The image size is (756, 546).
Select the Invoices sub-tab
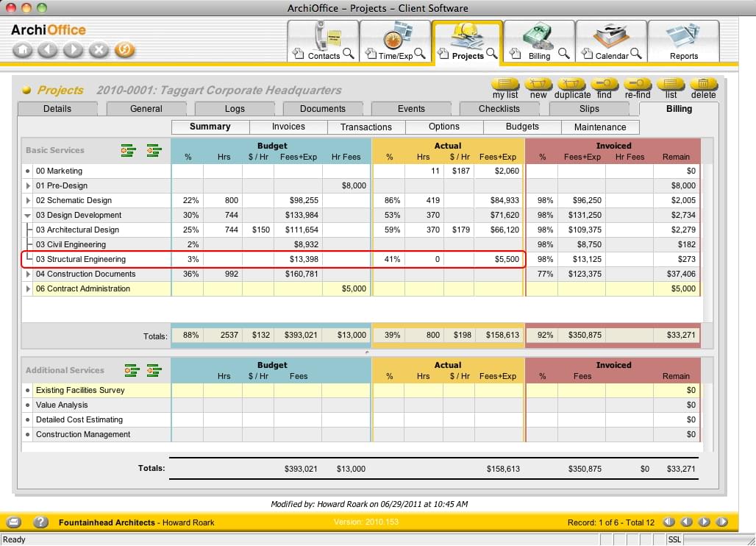pos(288,127)
